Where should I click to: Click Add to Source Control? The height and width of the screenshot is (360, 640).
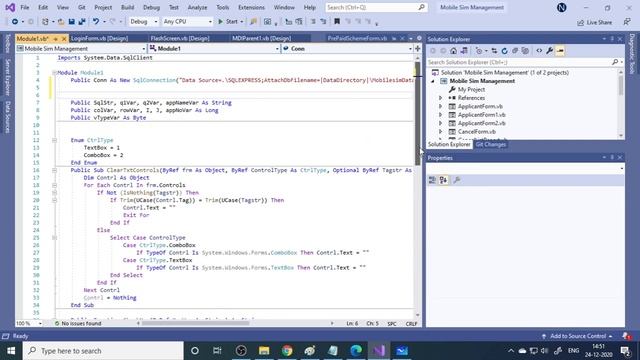(578, 336)
